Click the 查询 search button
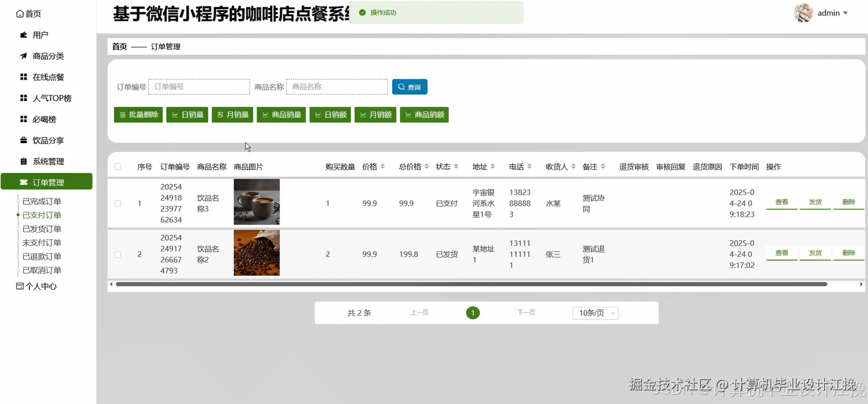Viewport: 868px width, 404px height. (409, 87)
